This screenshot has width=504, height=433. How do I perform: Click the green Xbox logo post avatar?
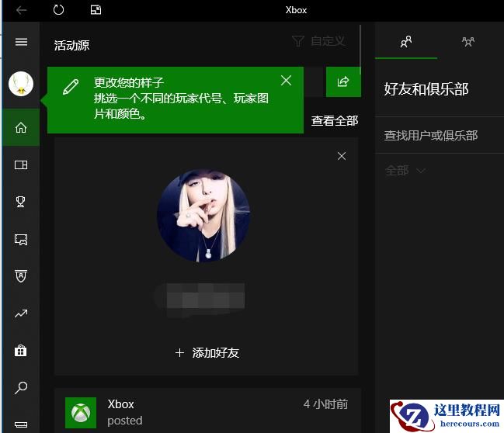tap(81, 413)
